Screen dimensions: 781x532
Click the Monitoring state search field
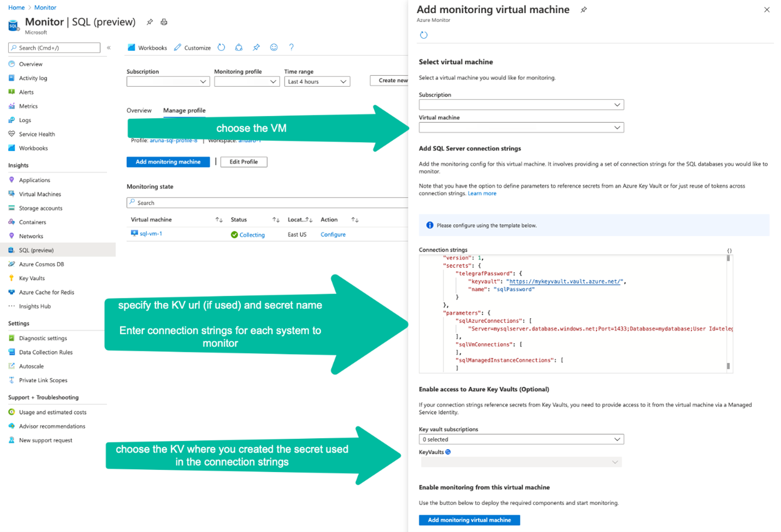268,202
